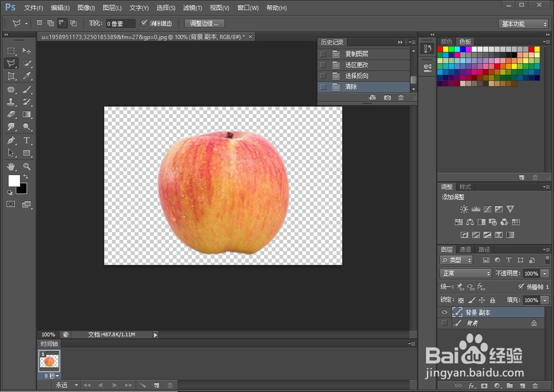Select the Hand tool
554x392 pixels.
coord(11,166)
